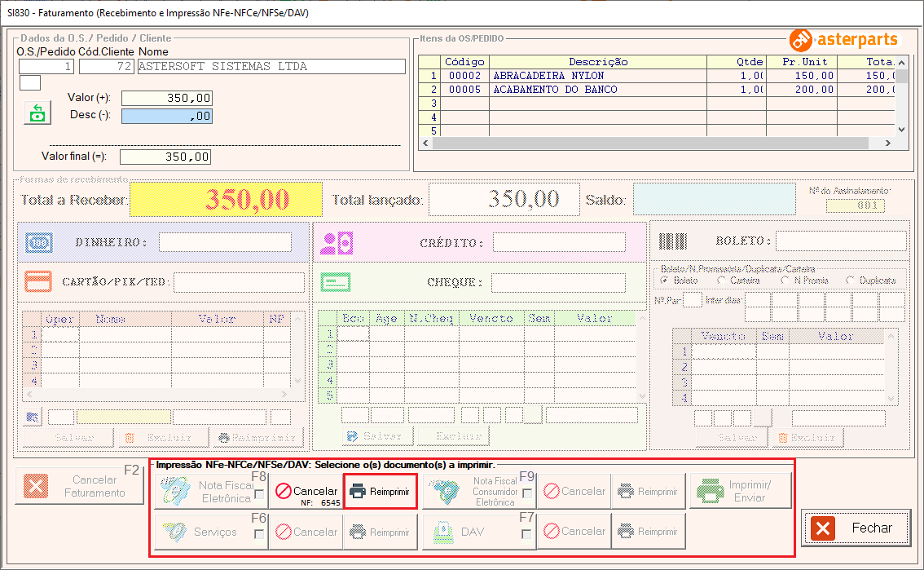Click Cancelar in the DAV row

coord(574,531)
